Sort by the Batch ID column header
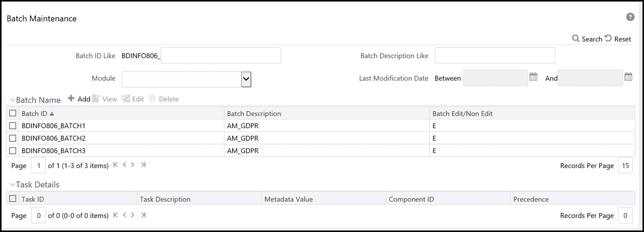Screen dimensions: 644x232 pyautogui.click(x=35, y=113)
